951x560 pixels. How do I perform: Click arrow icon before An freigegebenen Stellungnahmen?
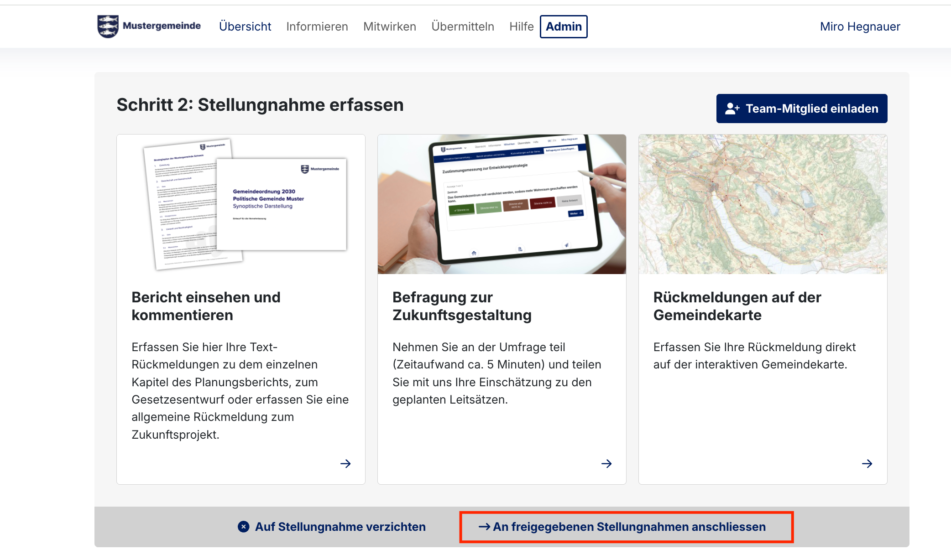[x=484, y=527]
